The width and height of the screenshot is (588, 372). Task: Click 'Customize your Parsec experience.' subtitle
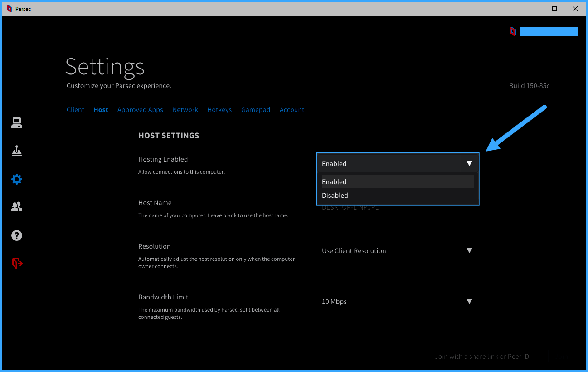[x=119, y=86]
